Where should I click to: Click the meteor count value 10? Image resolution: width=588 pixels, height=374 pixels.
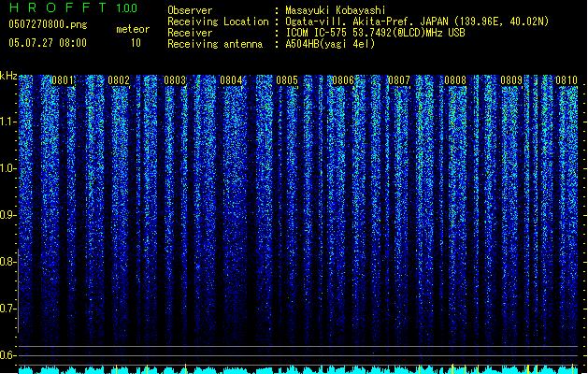(x=136, y=43)
